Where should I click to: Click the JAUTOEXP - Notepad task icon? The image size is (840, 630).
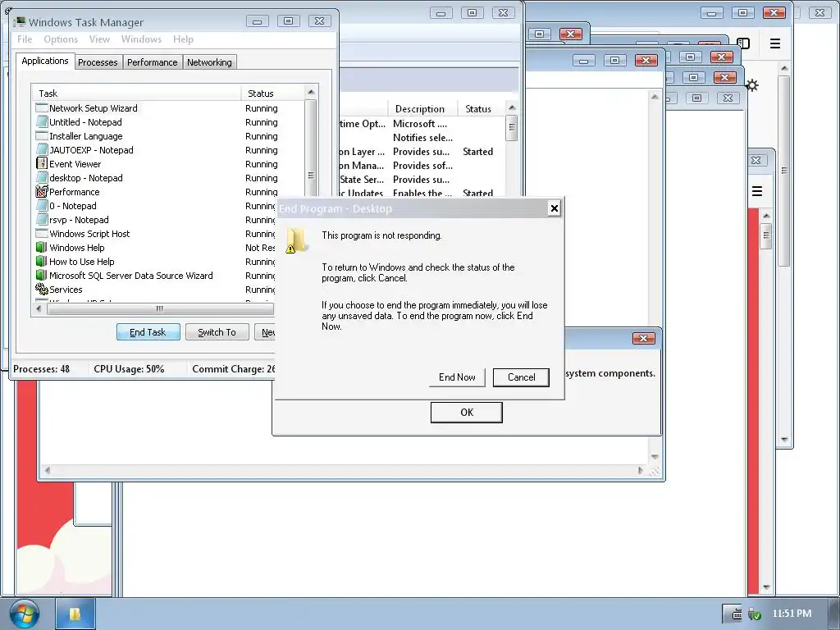(42, 150)
